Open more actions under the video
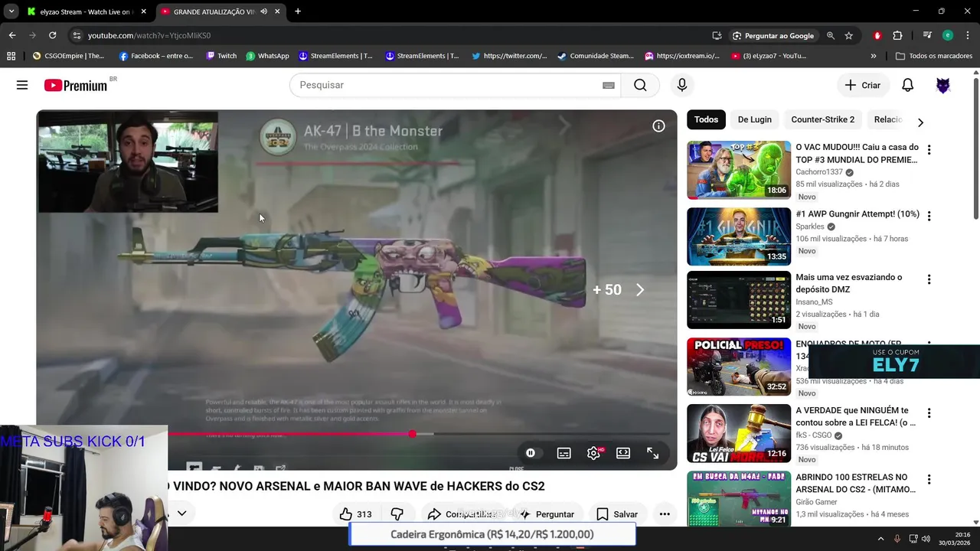 coord(665,514)
